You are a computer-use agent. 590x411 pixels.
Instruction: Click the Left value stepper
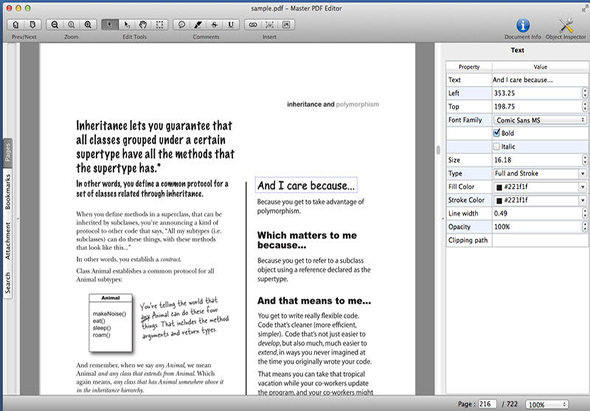(x=585, y=93)
